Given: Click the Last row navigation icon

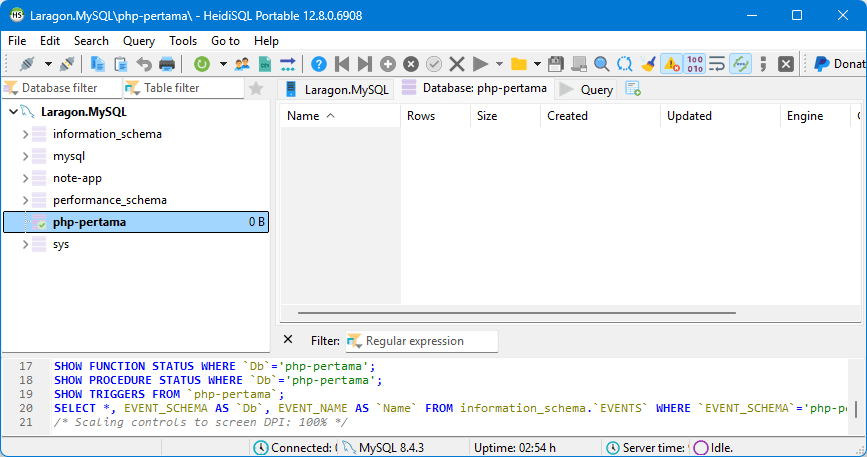Looking at the screenshot, I should (x=364, y=64).
